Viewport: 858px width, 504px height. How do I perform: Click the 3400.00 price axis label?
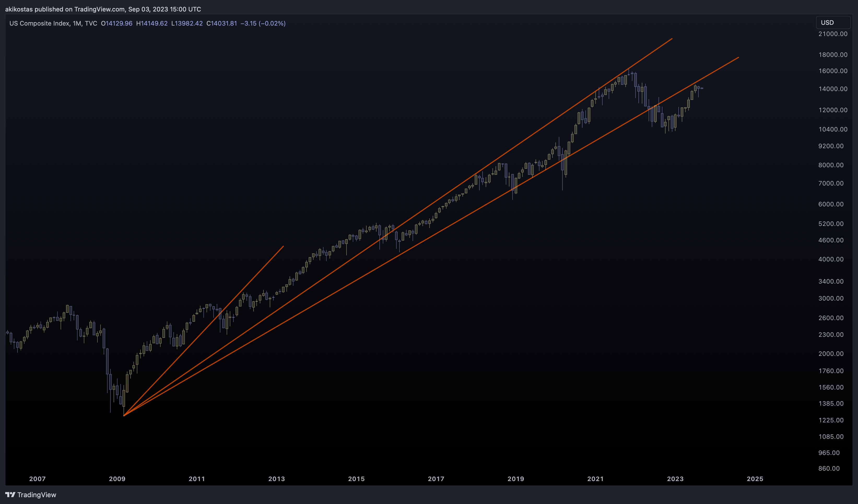tap(831, 281)
